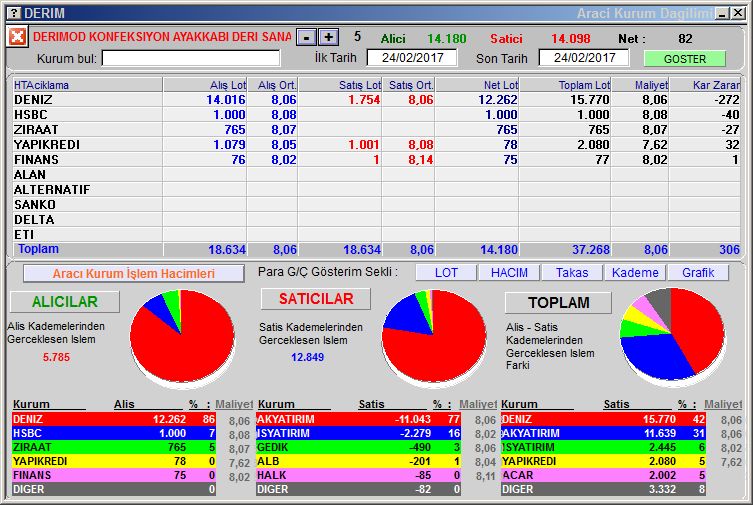Image resolution: width=753 pixels, height=505 pixels.
Task: Click the blue HSBC buyer row
Action: point(114,433)
